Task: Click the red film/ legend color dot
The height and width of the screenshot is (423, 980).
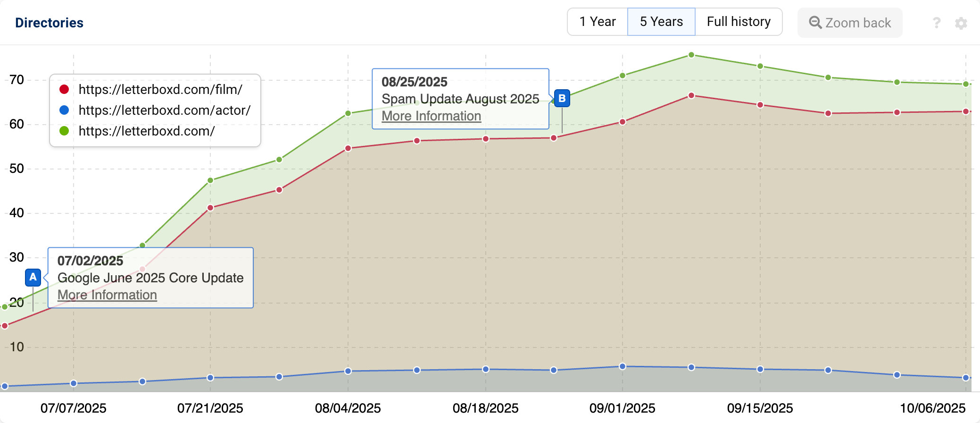Action: coord(64,89)
